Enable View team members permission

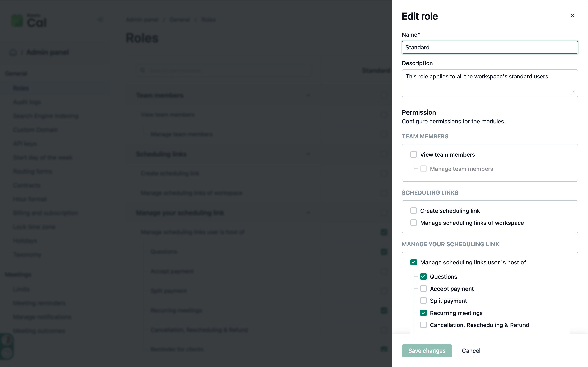(x=414, y=154)
